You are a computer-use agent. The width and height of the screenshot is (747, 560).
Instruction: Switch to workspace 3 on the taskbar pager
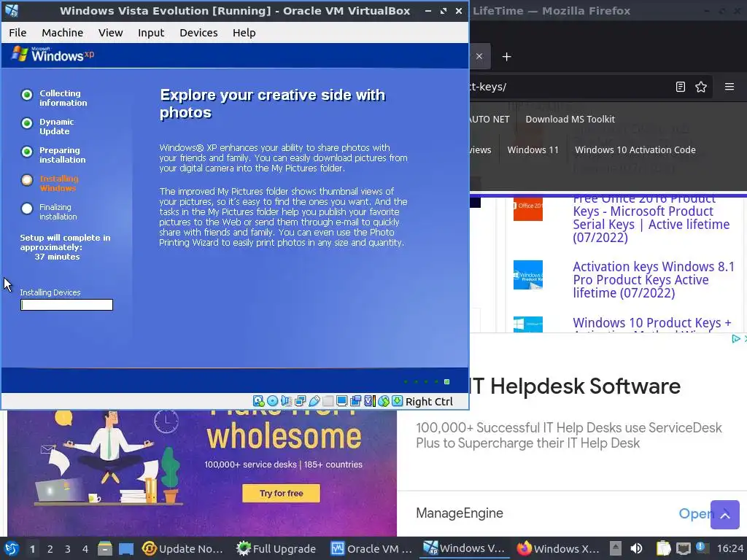68,549
